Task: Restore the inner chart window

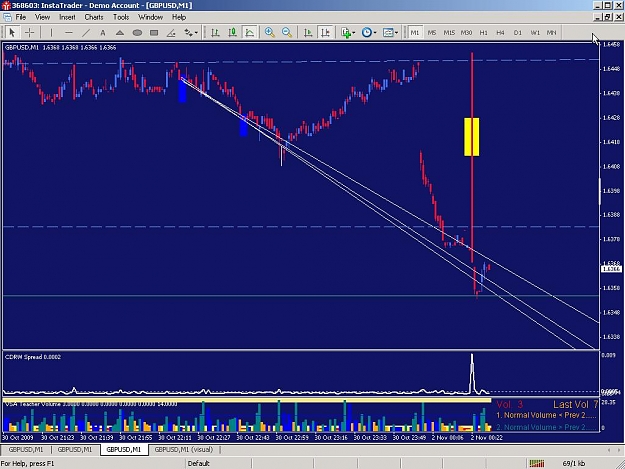Action: tap(607, 17)
